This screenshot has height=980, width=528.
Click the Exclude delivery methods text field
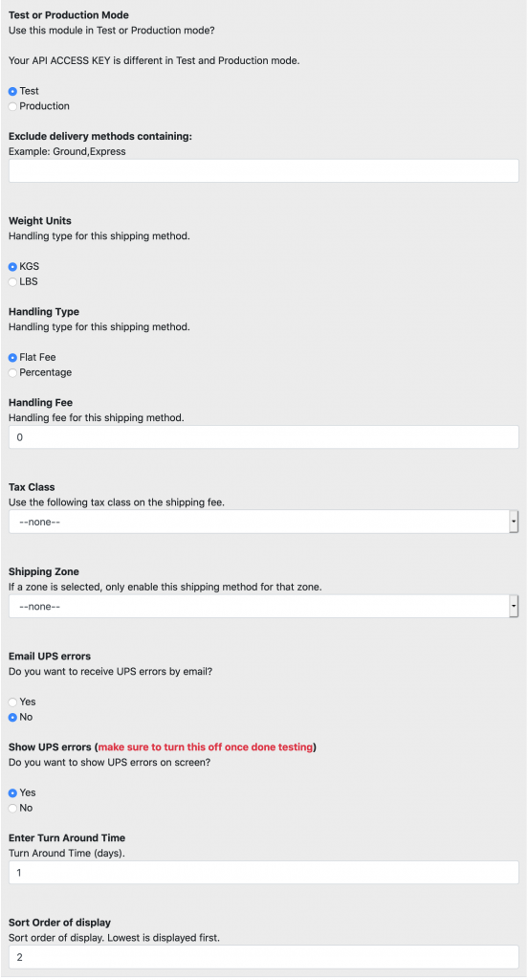point(264,170)
